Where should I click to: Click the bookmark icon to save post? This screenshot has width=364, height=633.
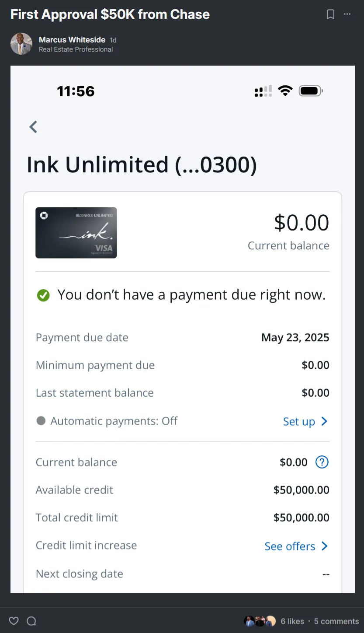[x=330, y=14]
